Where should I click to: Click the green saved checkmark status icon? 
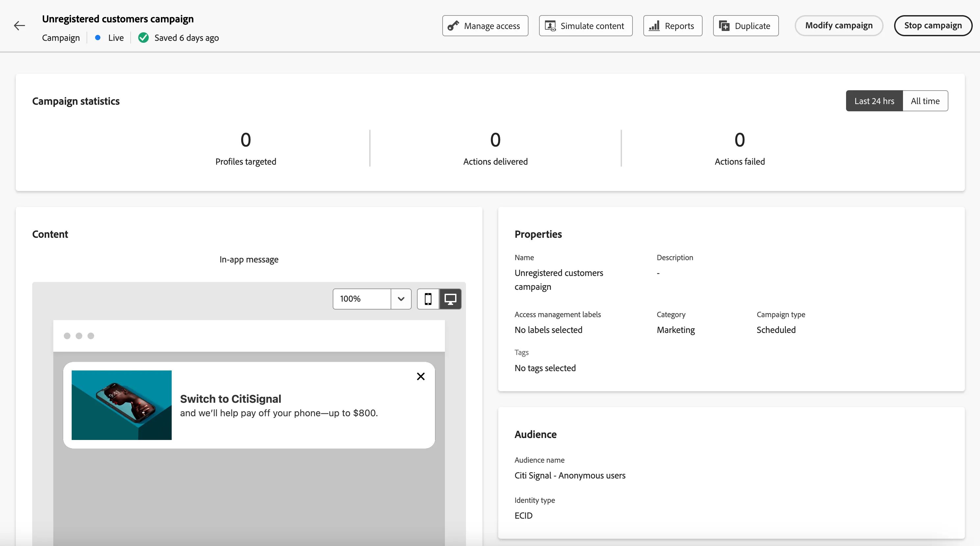pyautogui.click(x=143, y=38)
